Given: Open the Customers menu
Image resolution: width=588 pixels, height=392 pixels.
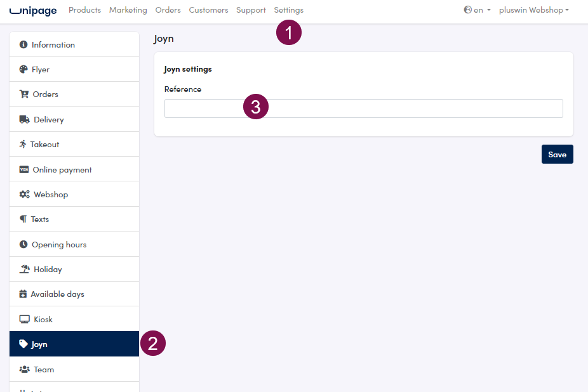Looking at the screenshot, I should (208, 10).
